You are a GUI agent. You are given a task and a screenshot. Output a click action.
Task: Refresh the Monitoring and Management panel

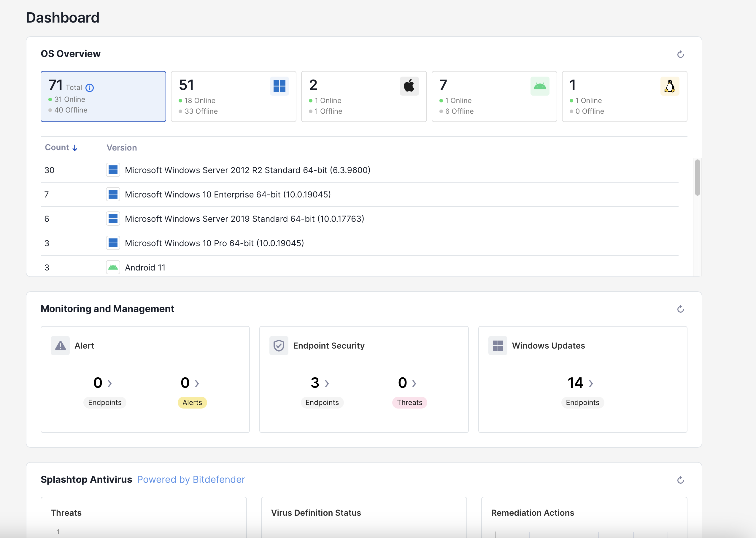tap(681, 309)
